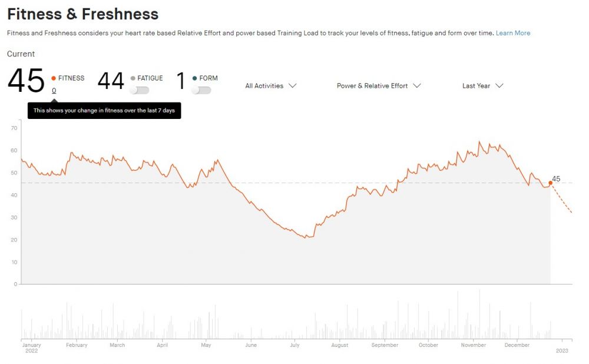The image size is (589, 364).
Task: Open the Learn More link
Action: click(x=513, y=33)
